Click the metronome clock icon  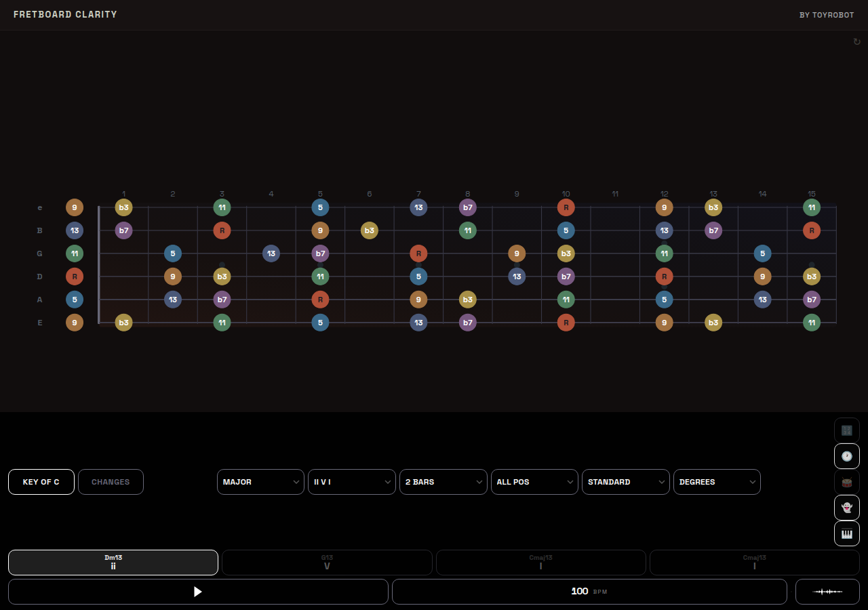846,456
